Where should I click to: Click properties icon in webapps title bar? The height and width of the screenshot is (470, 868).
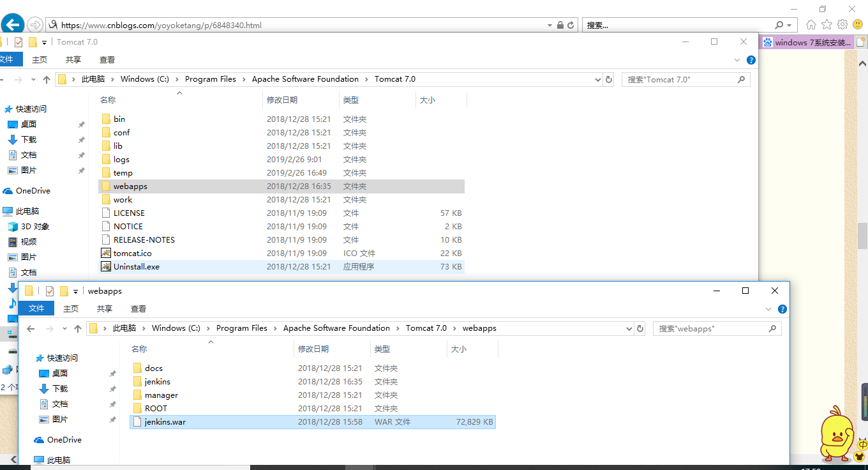(50, 291)
